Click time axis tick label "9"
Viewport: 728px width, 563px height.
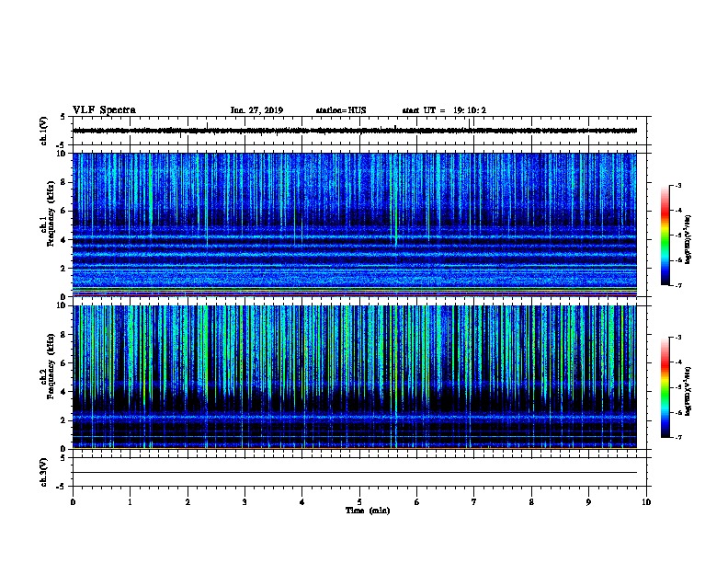[x=588, y=502]
